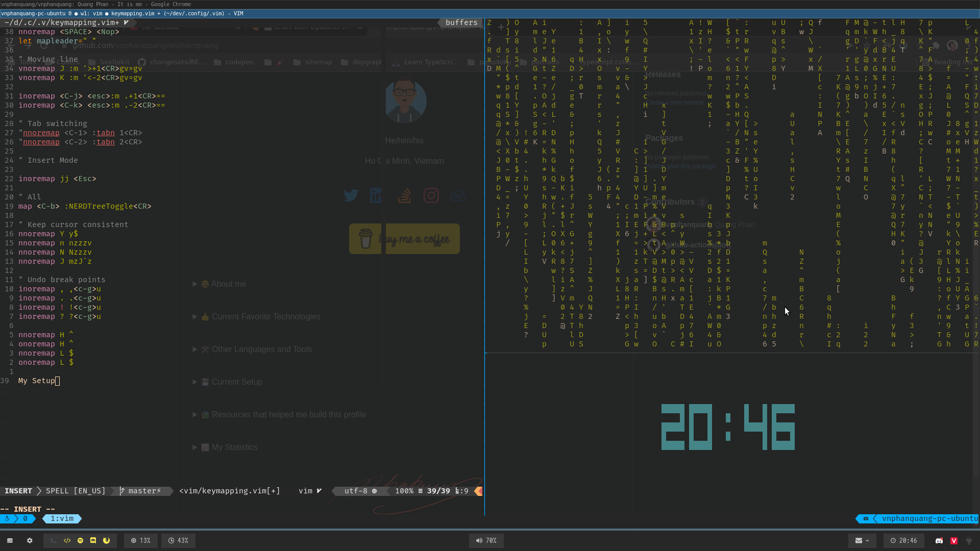980x551 pixels.
Task: Open the Spotify icon in the panel launcher
Action: (x=80, y=540)
